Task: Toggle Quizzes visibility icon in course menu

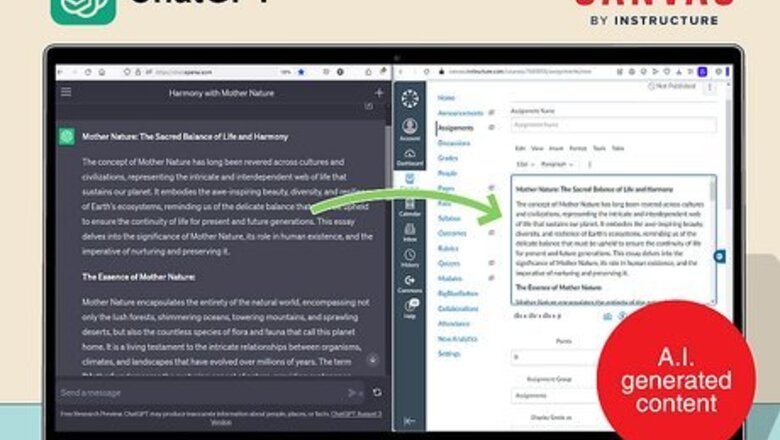Action: click(x=491, y=263)
